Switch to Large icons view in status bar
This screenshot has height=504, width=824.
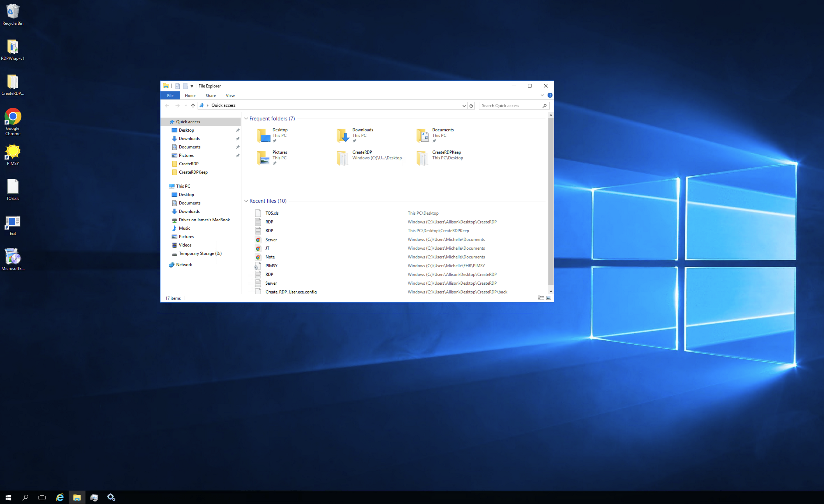(x=549, y=298)
